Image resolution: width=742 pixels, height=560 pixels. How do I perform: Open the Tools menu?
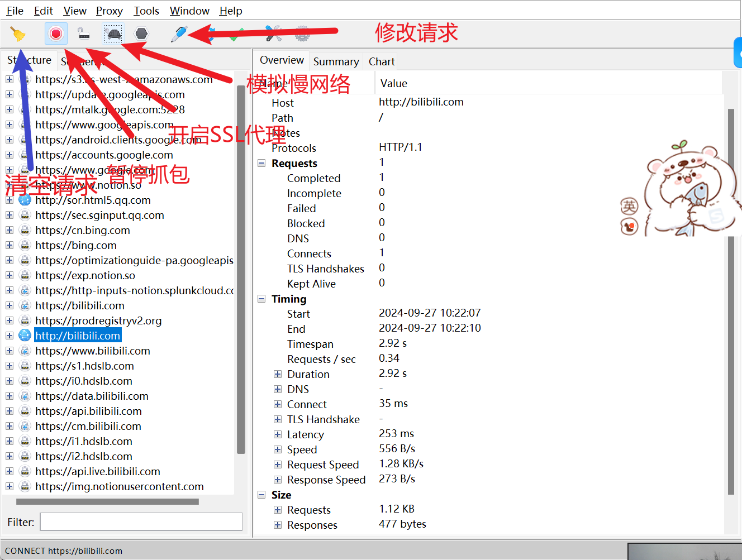pos(146,11)
